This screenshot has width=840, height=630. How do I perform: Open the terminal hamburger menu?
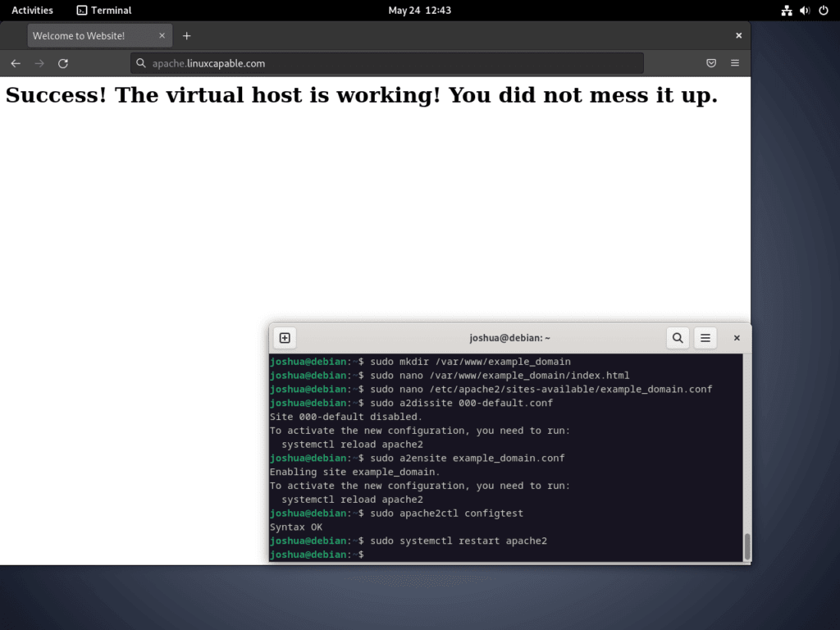(x=705, y=337)
